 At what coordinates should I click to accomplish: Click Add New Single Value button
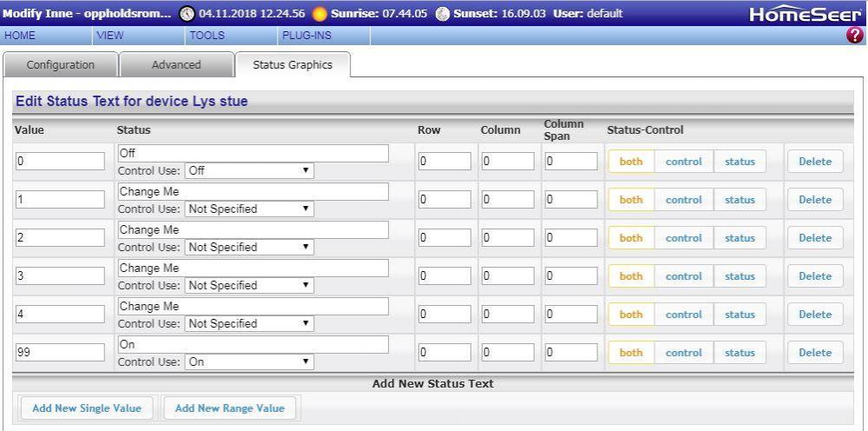pyautogui.click(x=80, y=408)
